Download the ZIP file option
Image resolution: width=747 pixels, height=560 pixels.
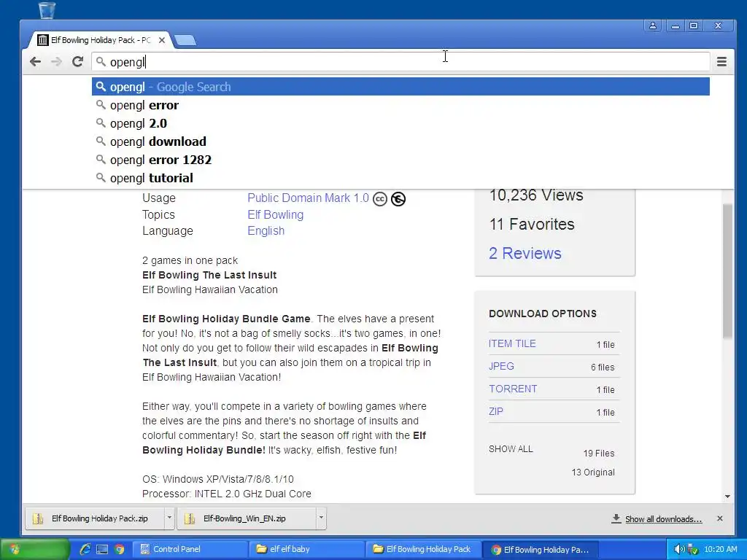pyautogui.click(x=496, y=411)
